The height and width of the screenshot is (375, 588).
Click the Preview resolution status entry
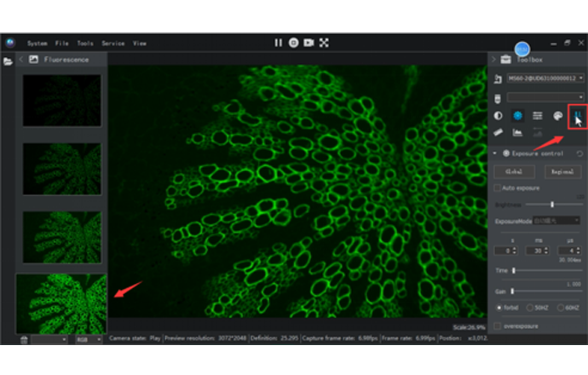click(x=205, y=338)
